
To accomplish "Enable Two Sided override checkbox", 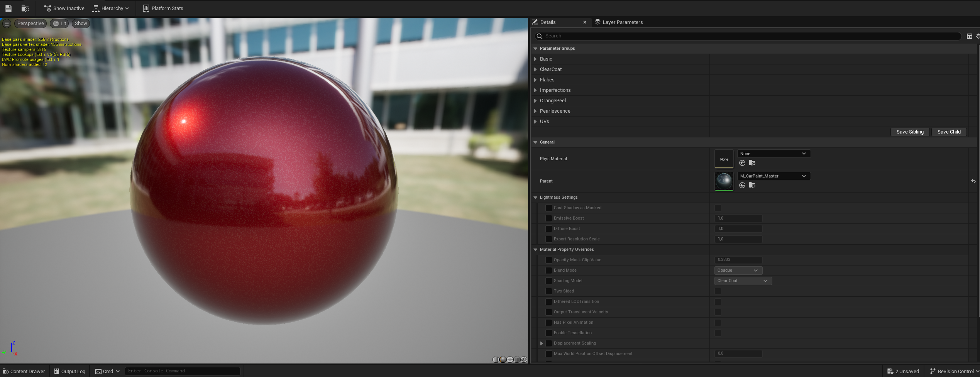I will pyautogui.click(x=548, y=291).
